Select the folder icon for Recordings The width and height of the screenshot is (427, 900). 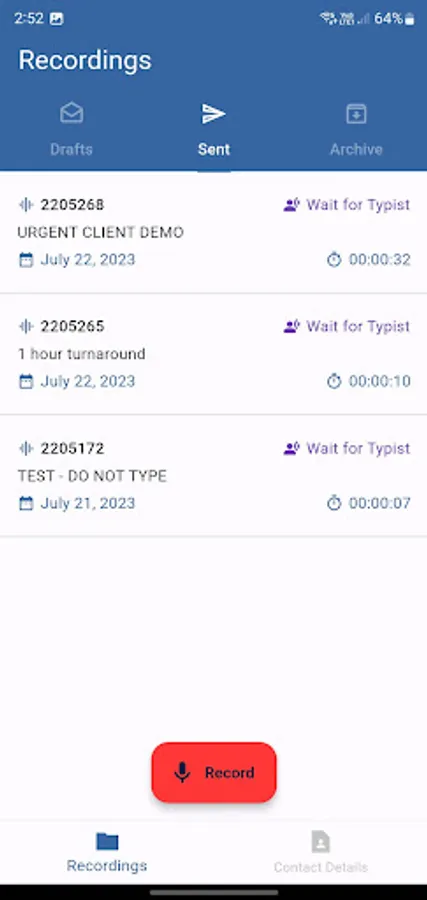pyautogui.click(x=107, y=842)
